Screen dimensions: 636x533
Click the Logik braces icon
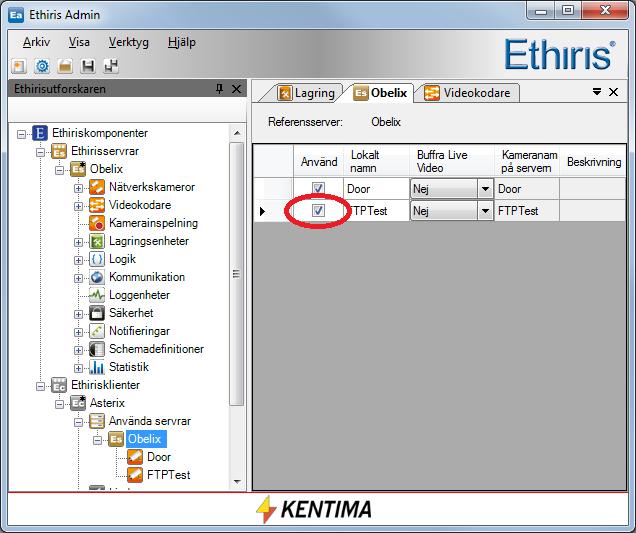click(97, 259)
